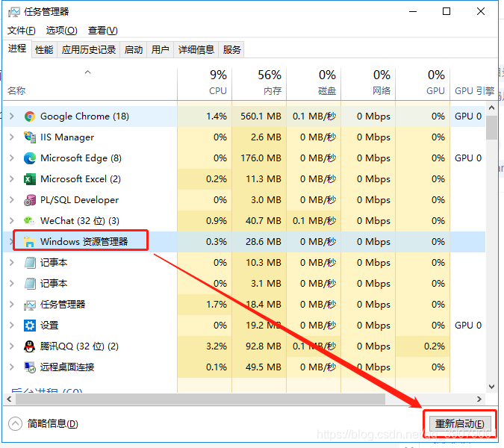Expand the 远程桌面连接 process row
Screen dimensions: 504x448
point(12,367)
